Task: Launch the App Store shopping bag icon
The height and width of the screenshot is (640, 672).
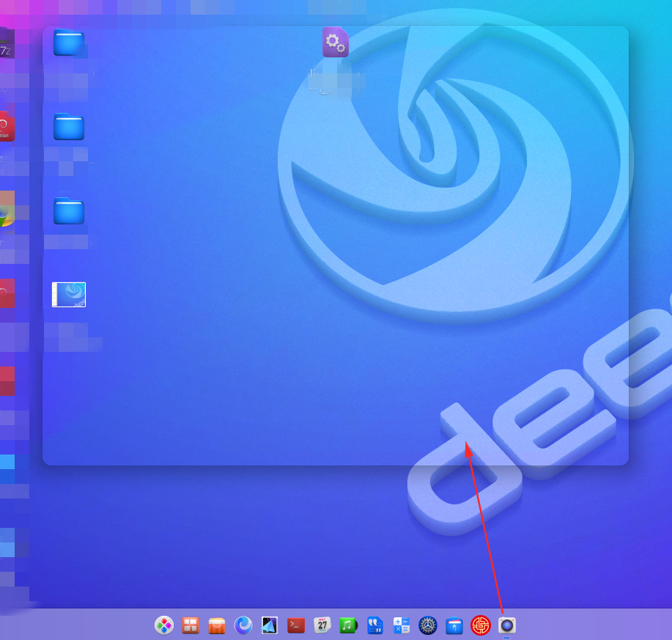Action: pos(217,626)
